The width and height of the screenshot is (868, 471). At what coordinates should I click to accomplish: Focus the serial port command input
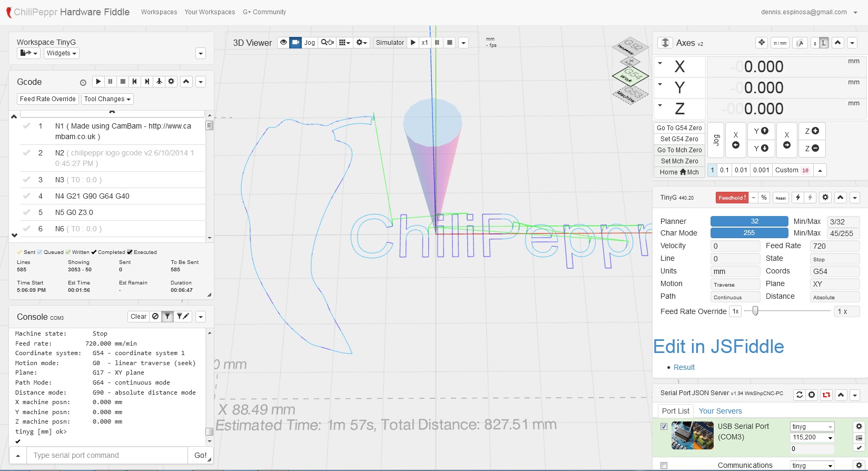107,455
